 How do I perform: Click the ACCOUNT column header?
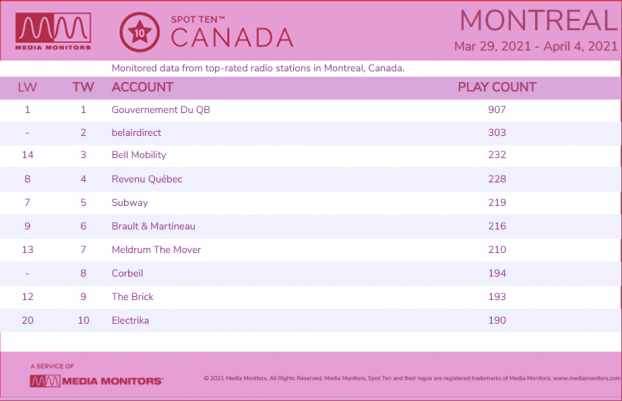coord(142,87)
